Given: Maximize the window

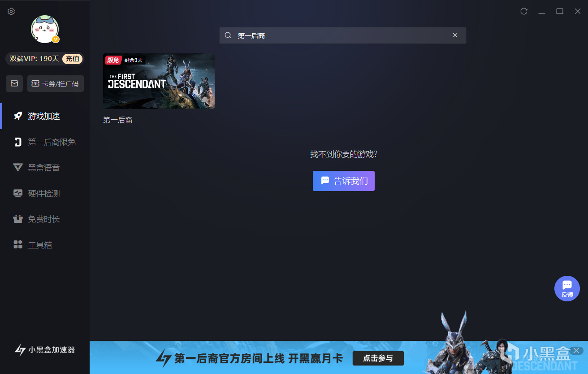Looking at the screenshot, I should click(560, 11).
